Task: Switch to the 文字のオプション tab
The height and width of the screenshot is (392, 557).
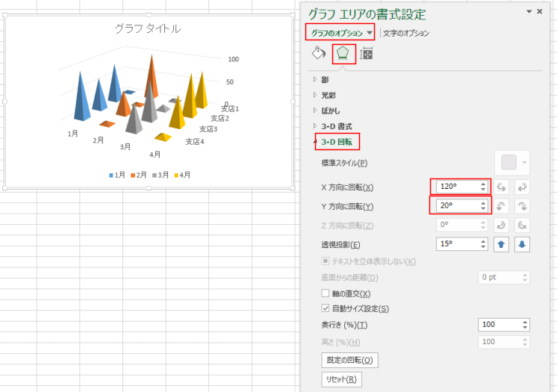Action: pos(406,33)
